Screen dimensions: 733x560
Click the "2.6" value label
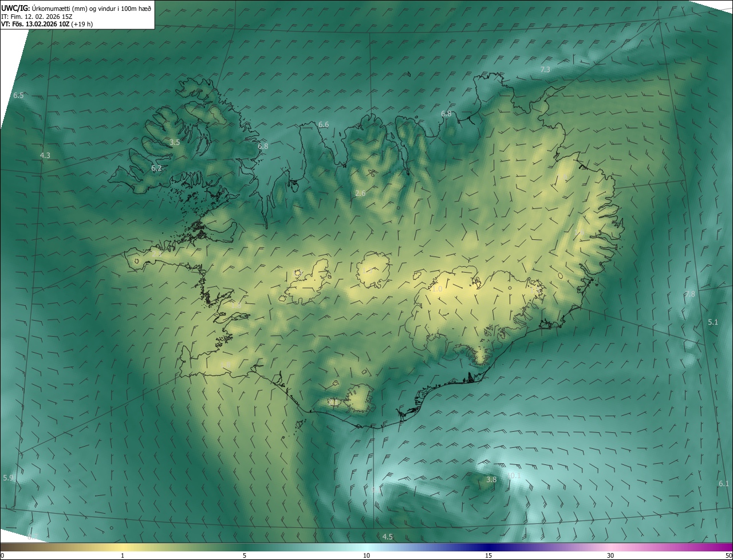point(360,194)
